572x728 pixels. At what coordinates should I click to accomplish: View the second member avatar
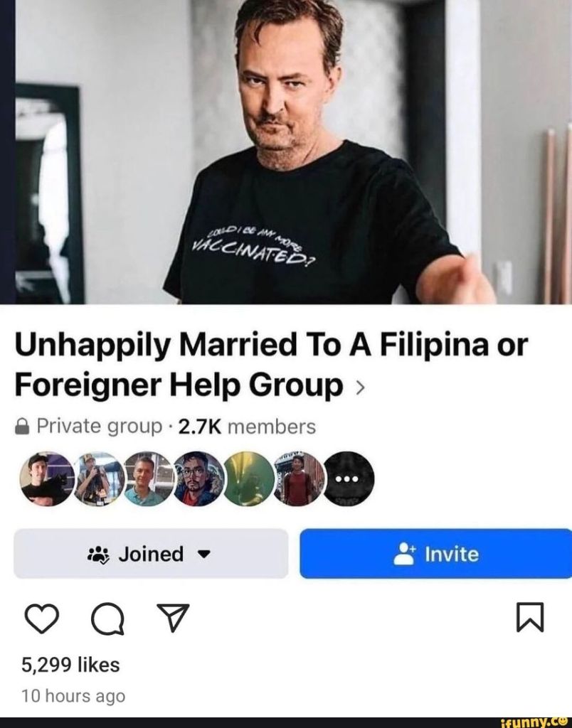[98, 478]
